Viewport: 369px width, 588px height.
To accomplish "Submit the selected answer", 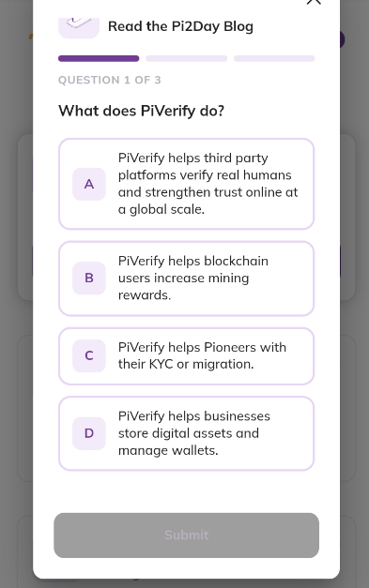I will tap(186, 535).
